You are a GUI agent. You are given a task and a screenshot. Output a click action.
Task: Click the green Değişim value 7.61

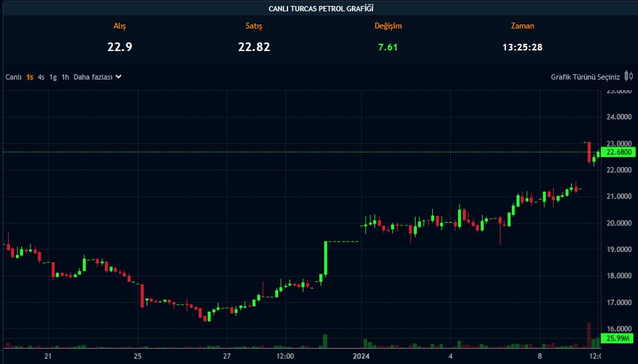[388, 47]
